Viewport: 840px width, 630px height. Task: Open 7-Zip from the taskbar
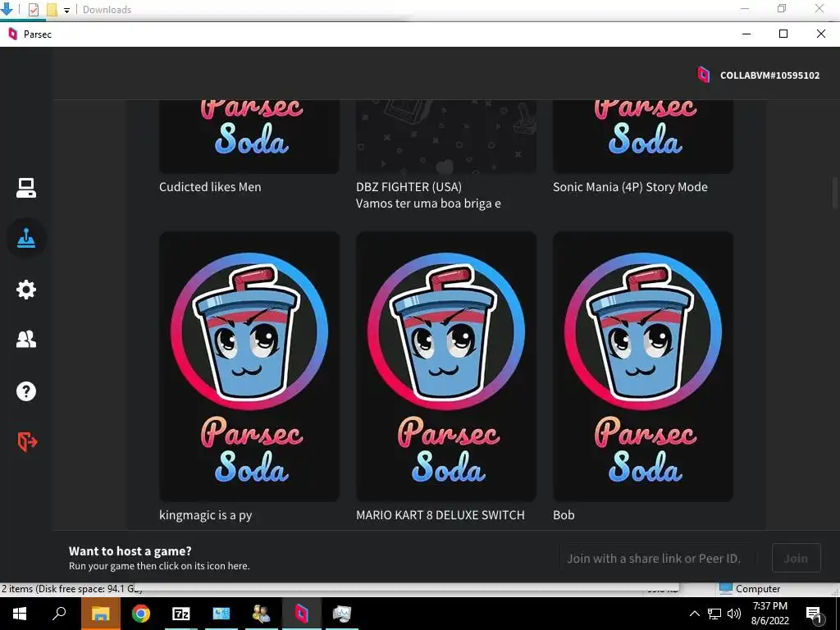coord(181,614)
